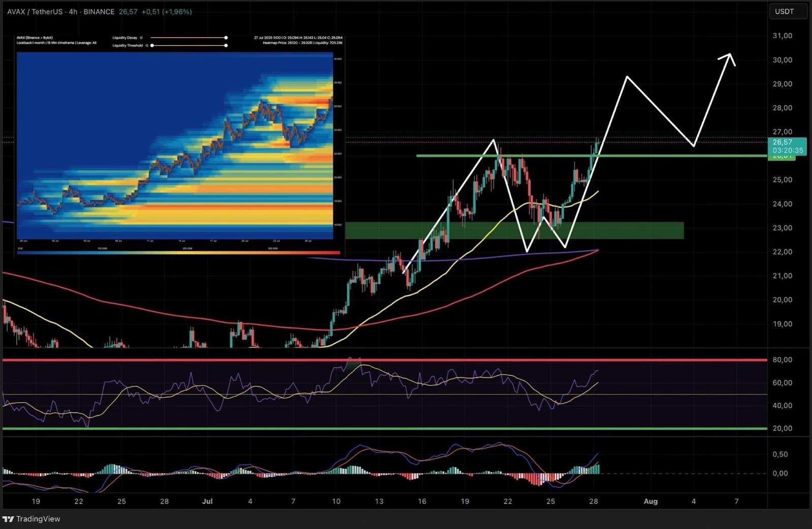Screen dimensions: 812x529
Task: Click right handle of Liquidity Threshold slider
Action: click(226, 46)
